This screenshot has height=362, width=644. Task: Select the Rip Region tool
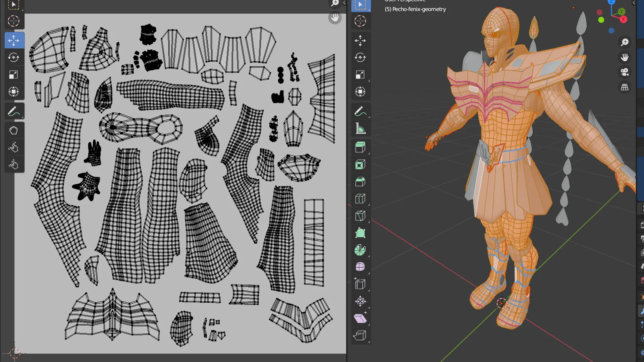(x=361, y=336)
